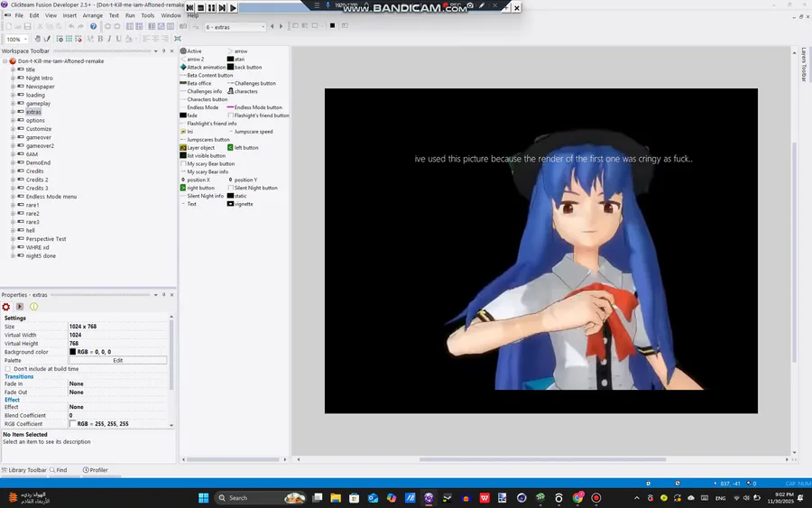812x508 pixels.
Task: Switch to the Profiler tab
Action: 96,470
